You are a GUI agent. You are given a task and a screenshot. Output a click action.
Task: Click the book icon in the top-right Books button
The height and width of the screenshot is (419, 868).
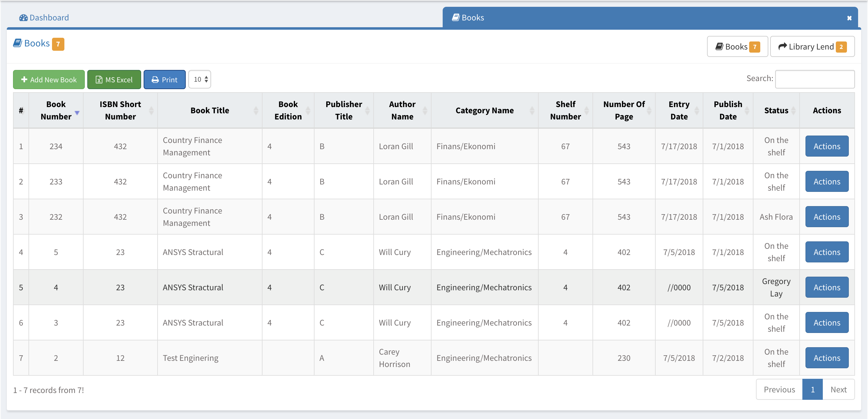coord(719,46)
